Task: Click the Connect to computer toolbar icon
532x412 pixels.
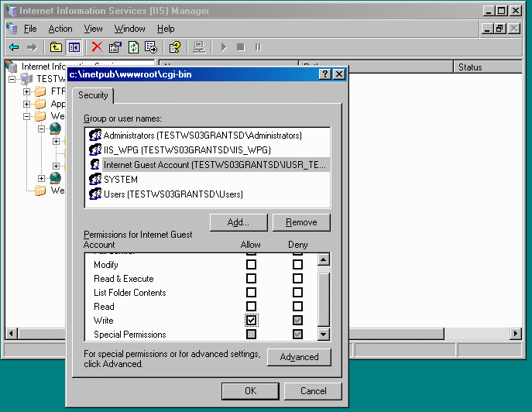Action: click(x=199, y=47)
